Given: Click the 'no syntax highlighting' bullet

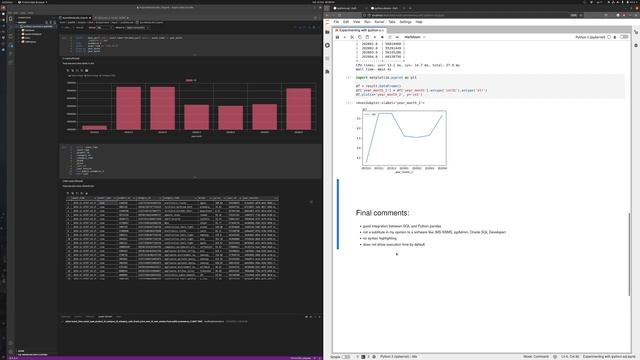Looking at the screenshot, I should click(380, 238).
